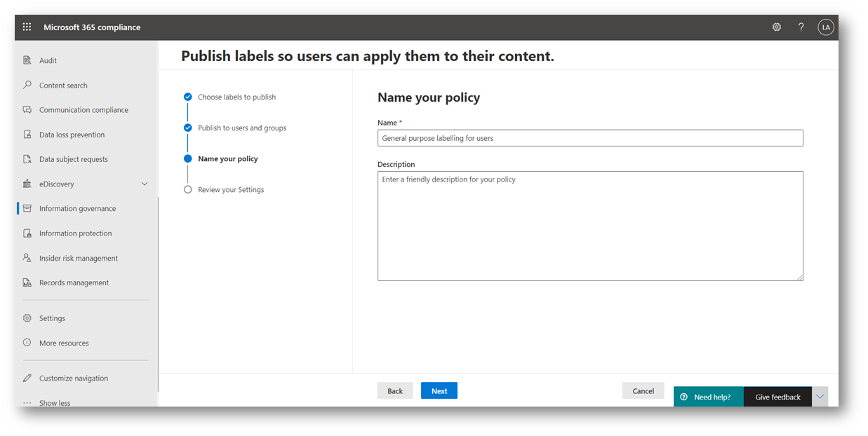
Task: Open the help question mark icon
Action: (x=801, y=27)
